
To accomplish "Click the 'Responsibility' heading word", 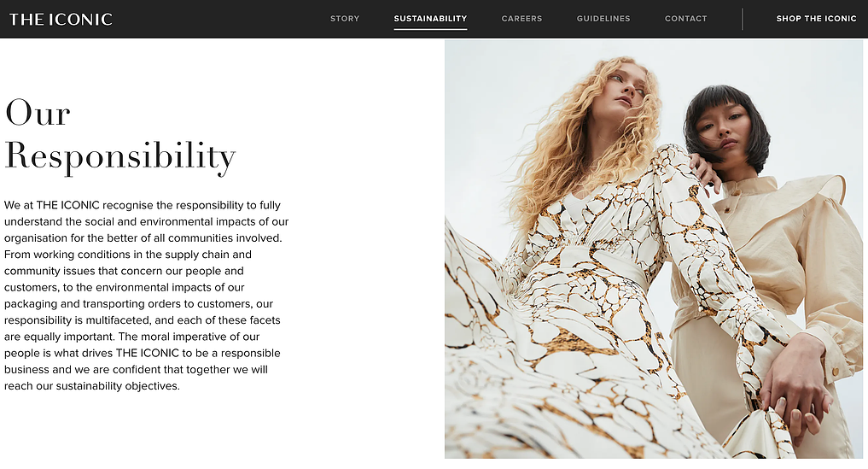I will tap(120, 156).
